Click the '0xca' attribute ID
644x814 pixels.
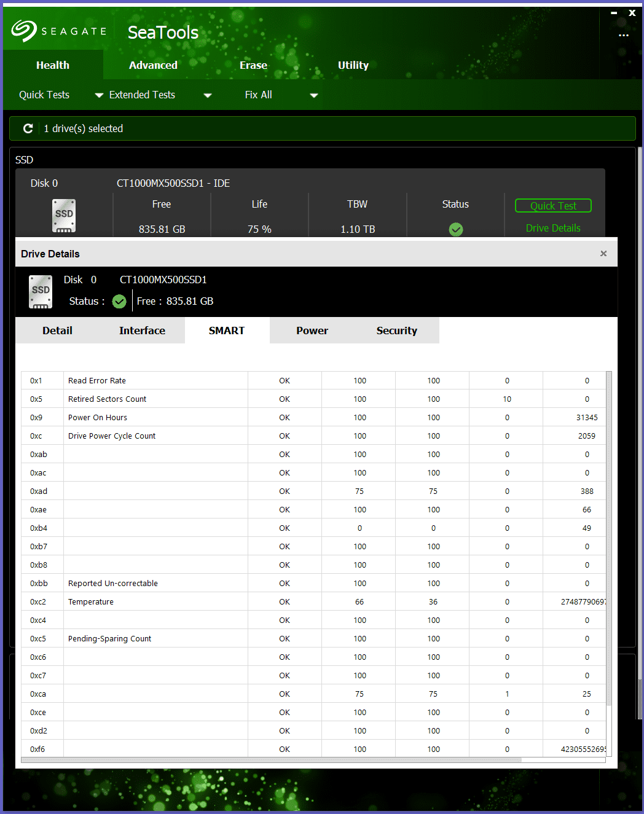pos(38,694)
